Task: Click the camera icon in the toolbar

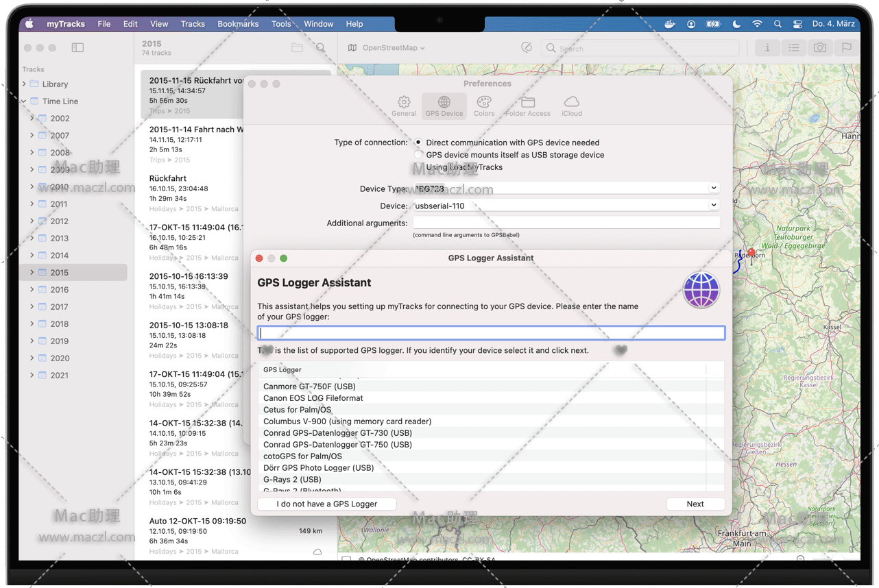Action: tap(819, 48)
